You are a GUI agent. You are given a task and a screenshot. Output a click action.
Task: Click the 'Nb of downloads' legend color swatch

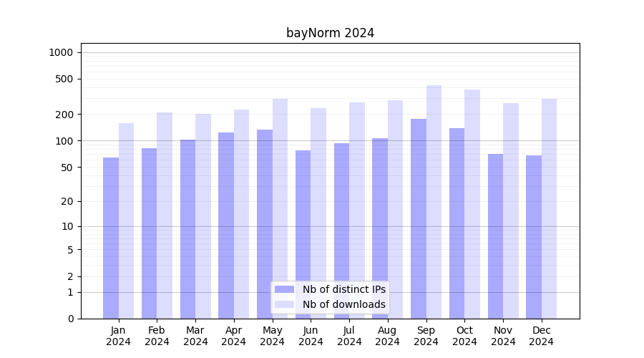tap(284, 304)
